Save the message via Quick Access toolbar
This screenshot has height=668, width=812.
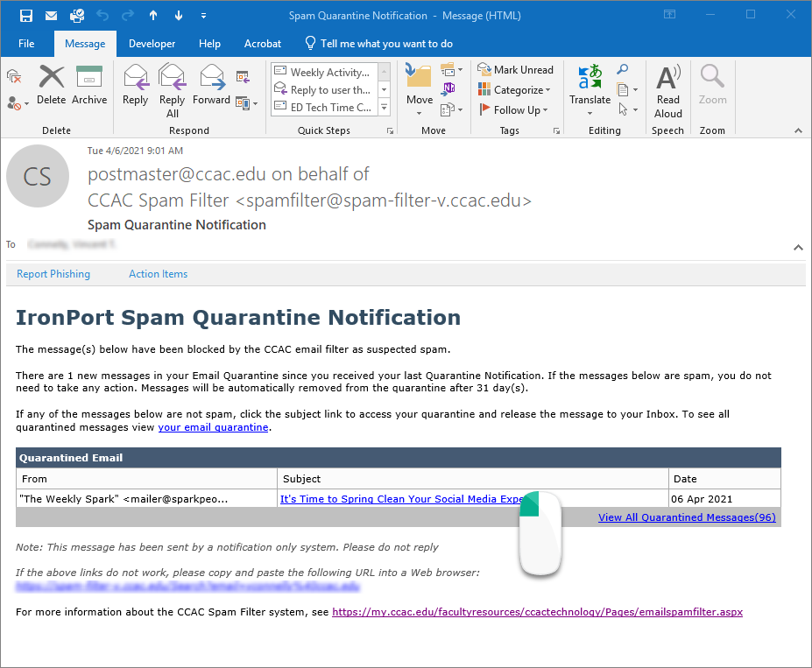[x=27, y=14]
